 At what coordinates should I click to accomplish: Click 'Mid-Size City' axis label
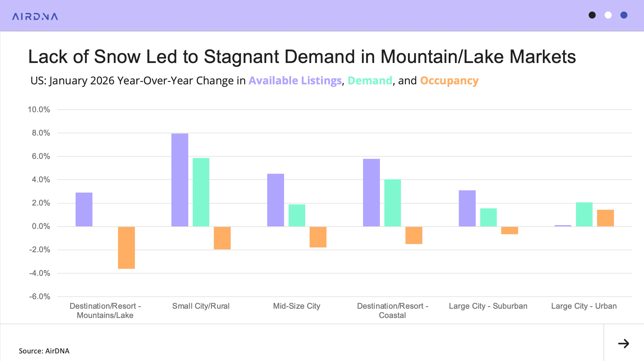(297, 306)
